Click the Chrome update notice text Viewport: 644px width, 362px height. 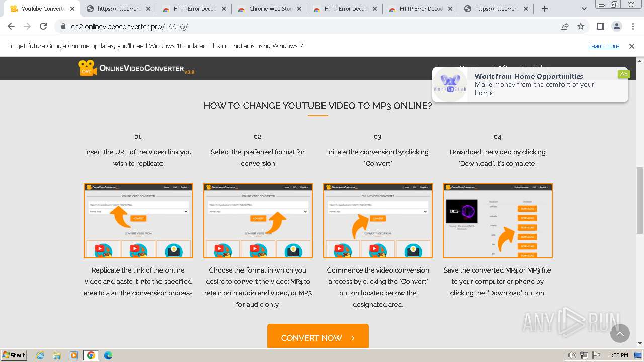click(x=156, y=46)
